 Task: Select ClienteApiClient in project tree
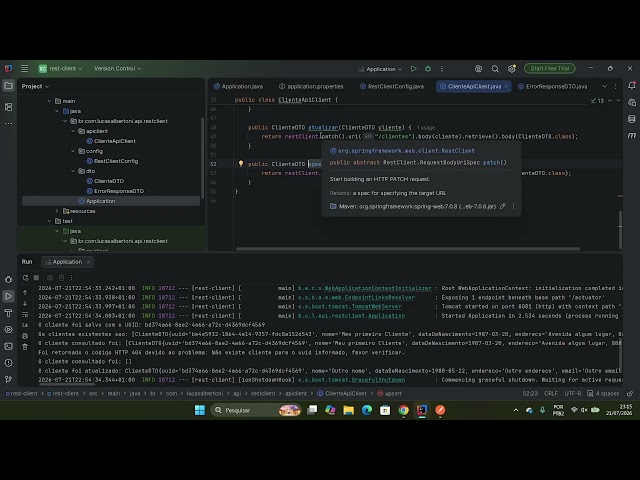pyautogui.click(x=115, y=141)
